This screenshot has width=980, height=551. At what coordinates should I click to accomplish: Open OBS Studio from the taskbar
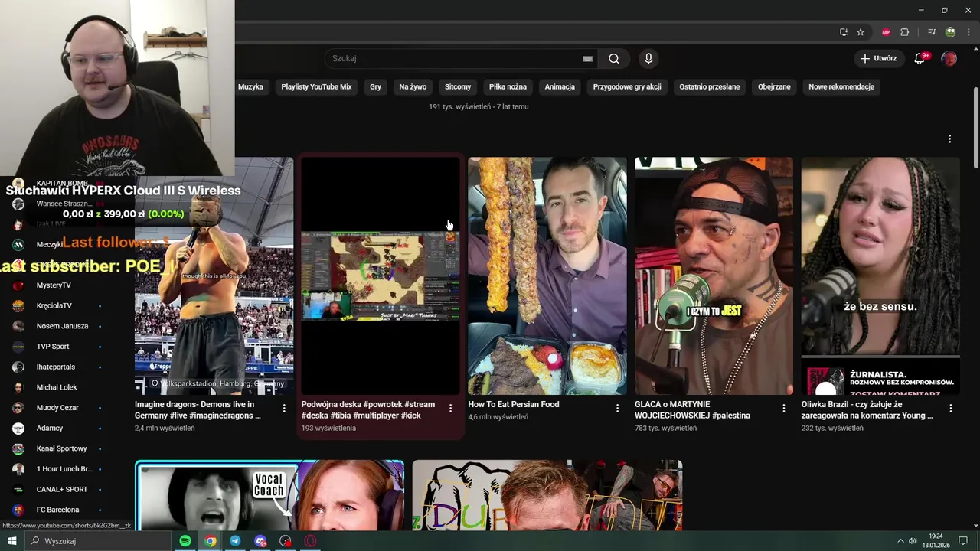[286, 541]
